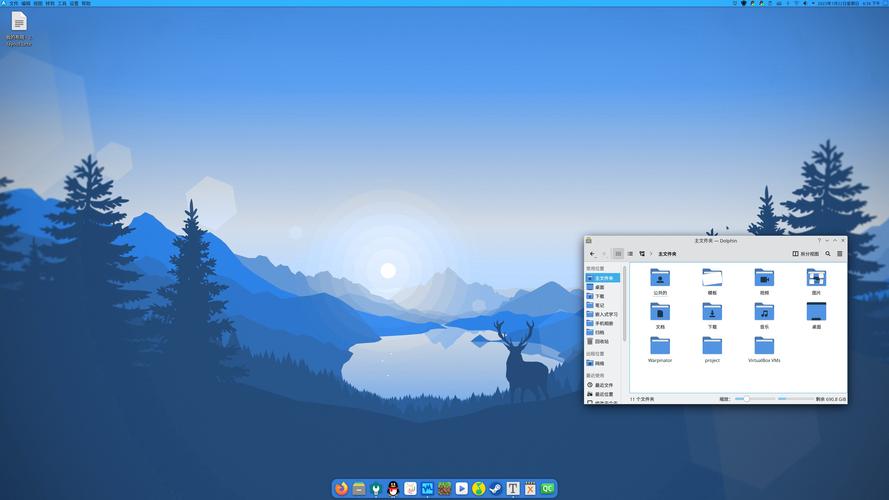Screen dimensions: 889x500
Task: Open the Warpinator folder
Action: tap(660, 347)
